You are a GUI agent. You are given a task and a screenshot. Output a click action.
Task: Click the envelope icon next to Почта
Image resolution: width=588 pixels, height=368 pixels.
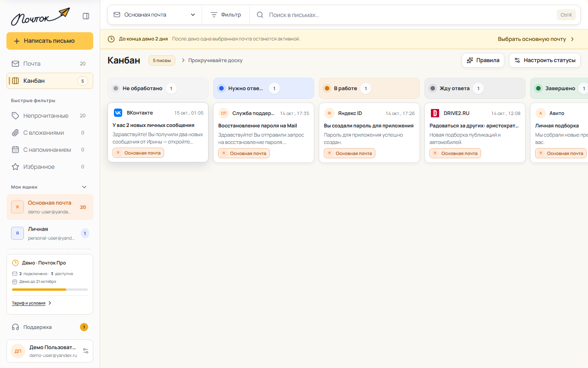click(x=16, y=63)
